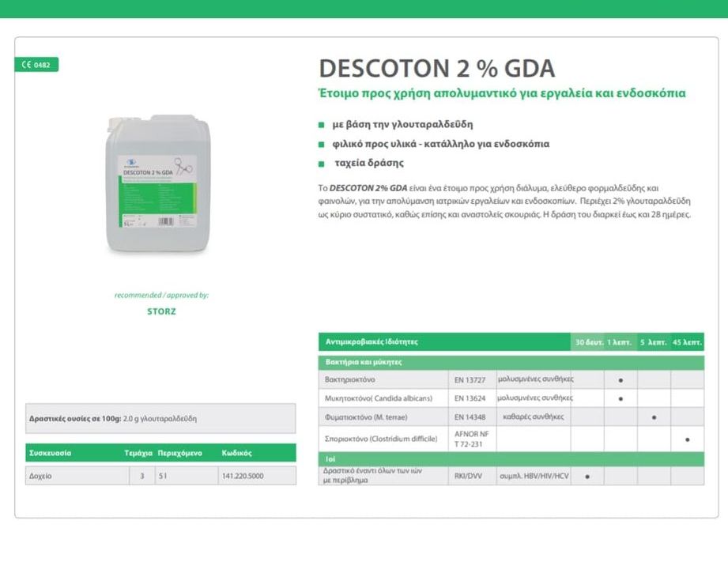Click the 'Σποριοκτόνο (Clostridium difficile)' row label

point(381,439)
